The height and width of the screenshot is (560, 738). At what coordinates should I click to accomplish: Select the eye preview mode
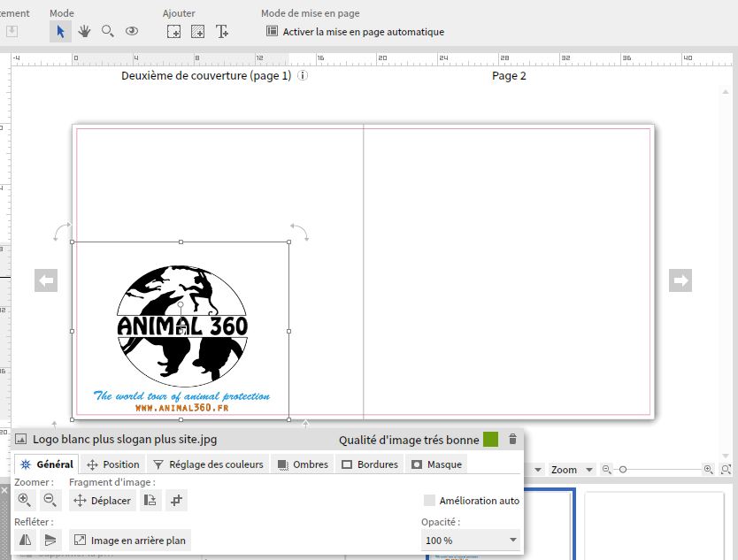coord(132,32)
